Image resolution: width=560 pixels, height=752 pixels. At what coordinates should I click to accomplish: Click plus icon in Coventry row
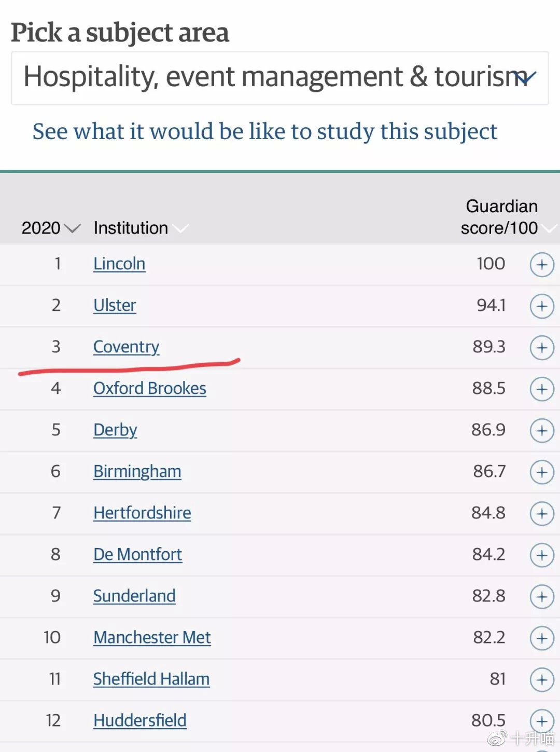(x=542, y=348)
